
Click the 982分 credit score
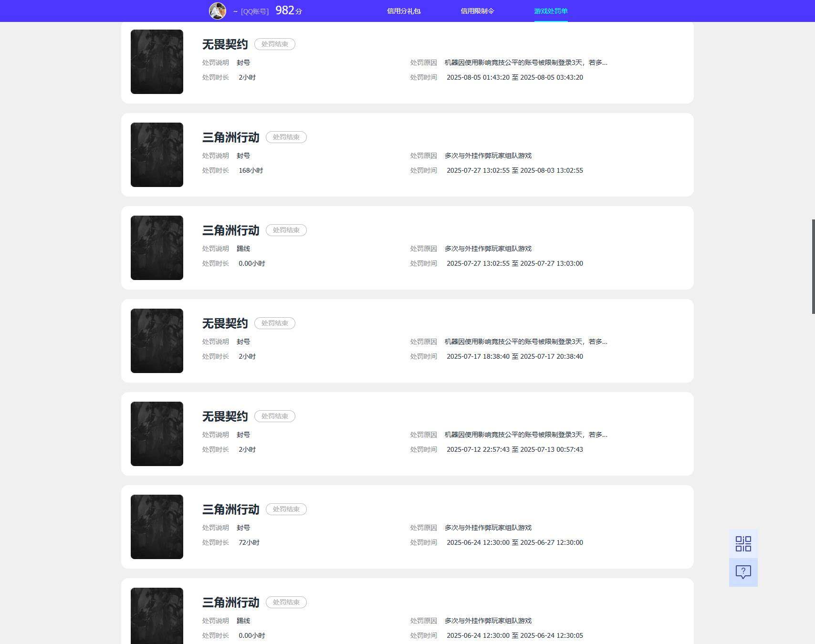289,10
